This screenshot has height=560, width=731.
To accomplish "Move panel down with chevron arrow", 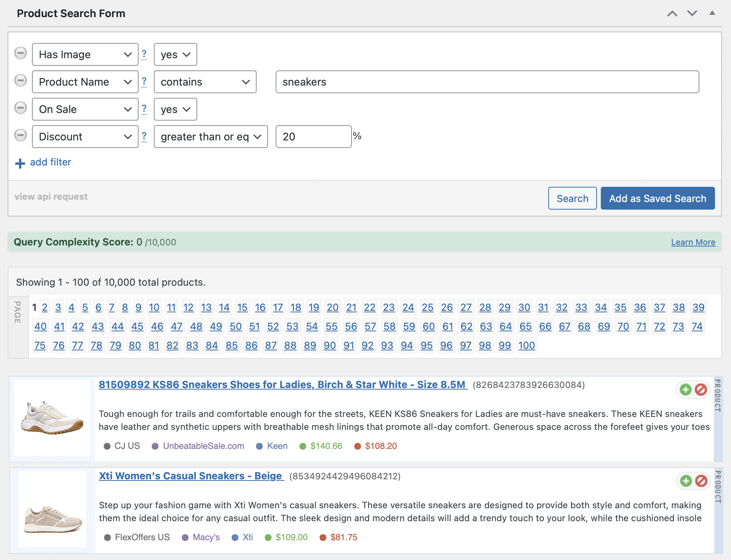I will (692, 13).
